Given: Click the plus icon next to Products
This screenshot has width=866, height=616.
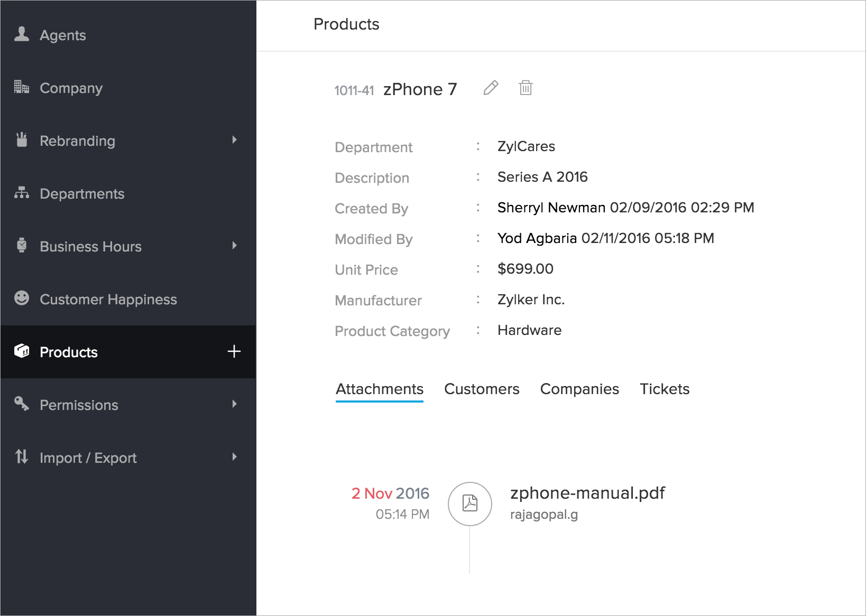Looking at the screenshot, I should 234,351.
